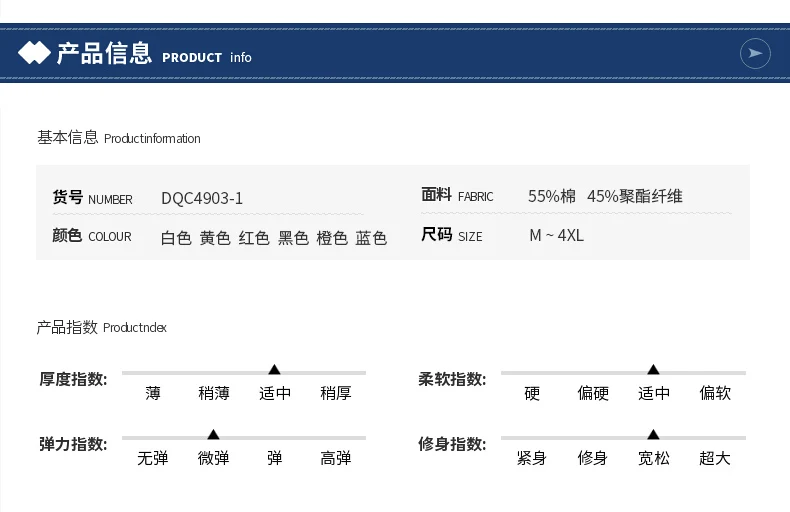Click 适中 on the softness scale
790x512 pixels.
tap(654, 393)
